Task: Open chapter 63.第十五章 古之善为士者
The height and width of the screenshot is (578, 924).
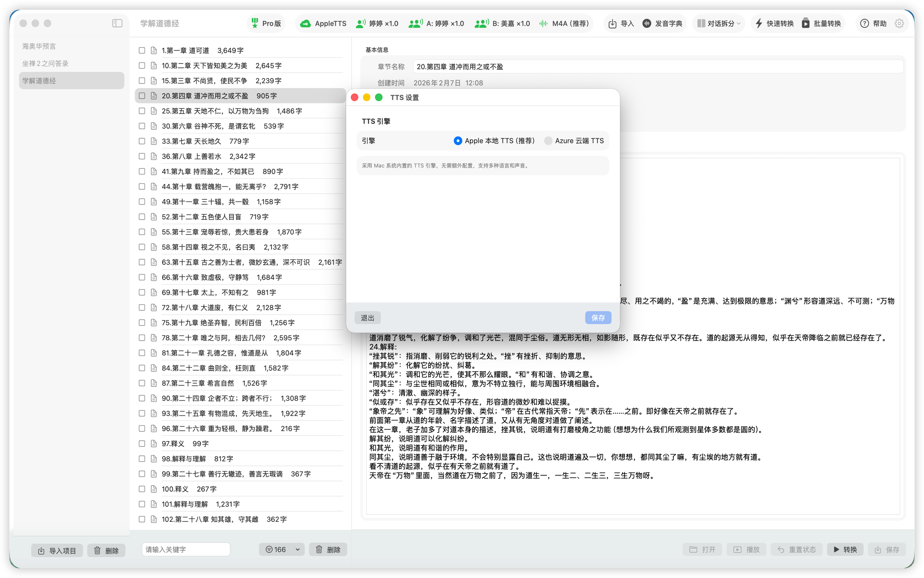Action: click(240, 262)
